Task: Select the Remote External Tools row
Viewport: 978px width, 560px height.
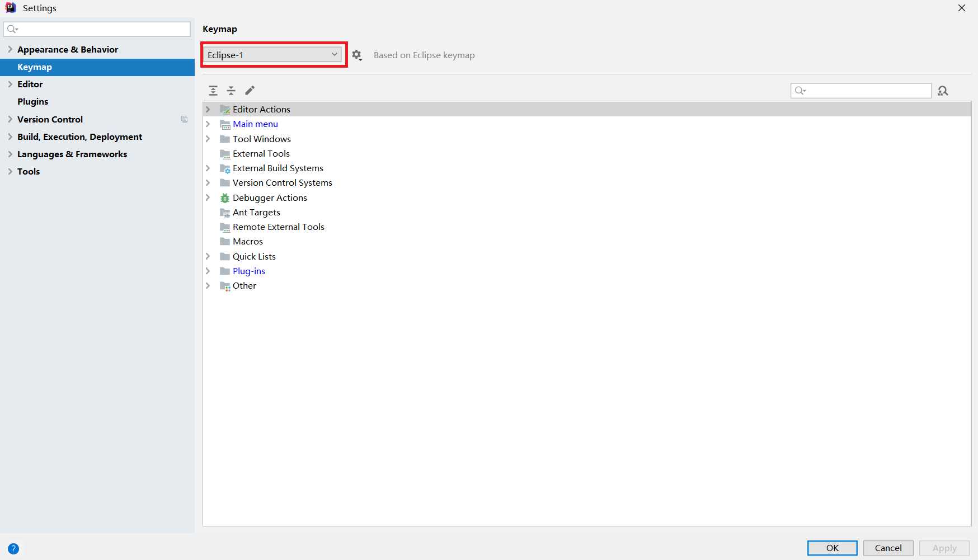Action: click(x=587, y=227)
